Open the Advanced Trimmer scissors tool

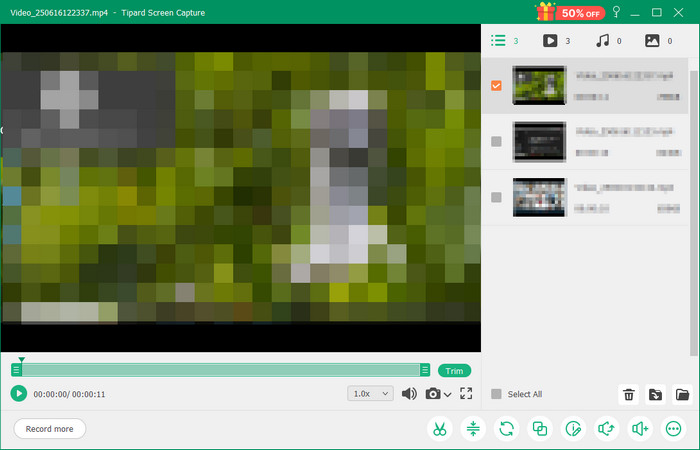pos(440,429)
